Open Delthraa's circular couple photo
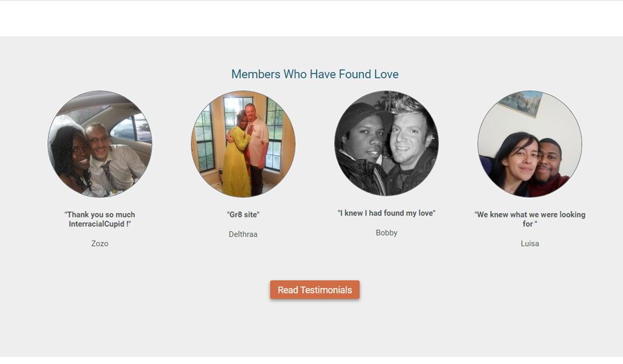The image size is (623, 364). click(x=243, y=143)
